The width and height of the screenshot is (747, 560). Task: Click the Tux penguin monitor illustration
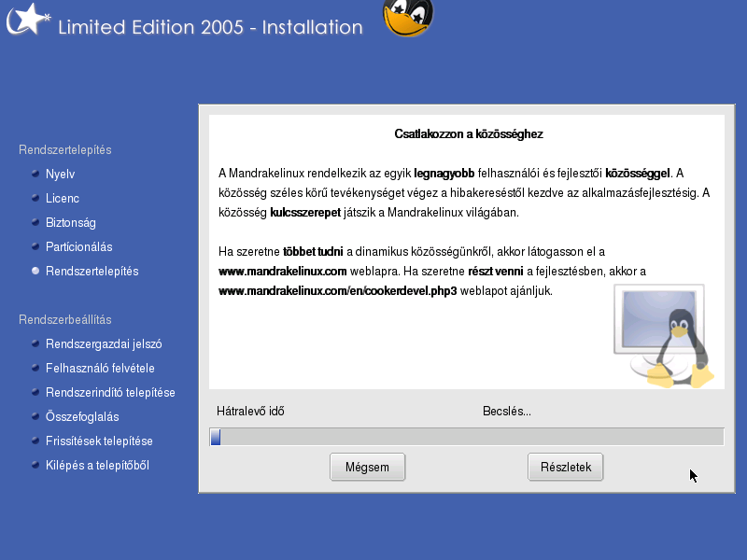point(663,335)
